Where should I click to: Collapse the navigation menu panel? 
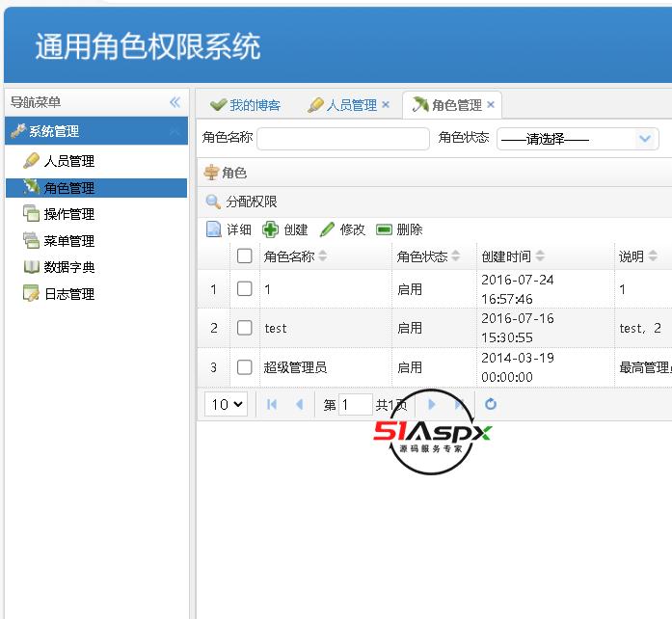175,102
